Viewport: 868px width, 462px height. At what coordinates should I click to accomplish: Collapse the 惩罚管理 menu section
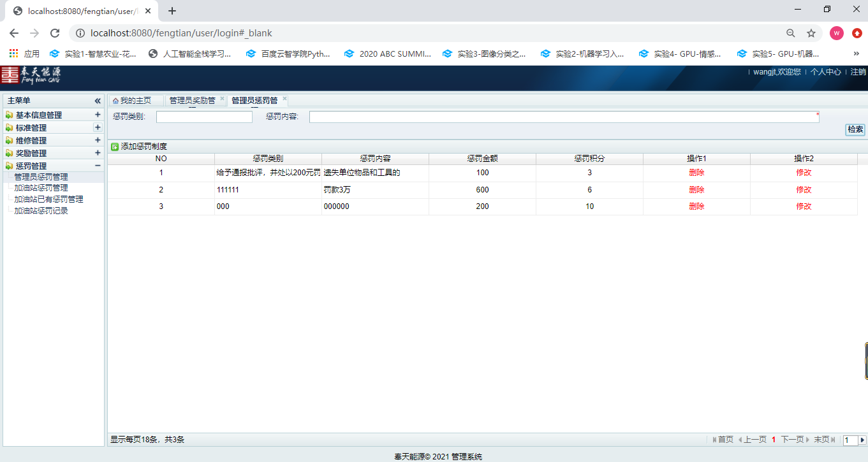[98, 166]
